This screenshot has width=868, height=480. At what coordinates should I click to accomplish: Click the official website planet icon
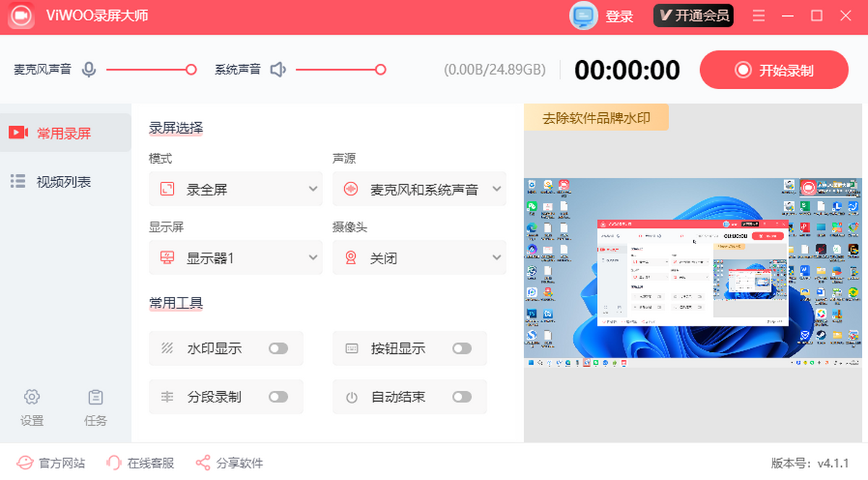(25, 463)
